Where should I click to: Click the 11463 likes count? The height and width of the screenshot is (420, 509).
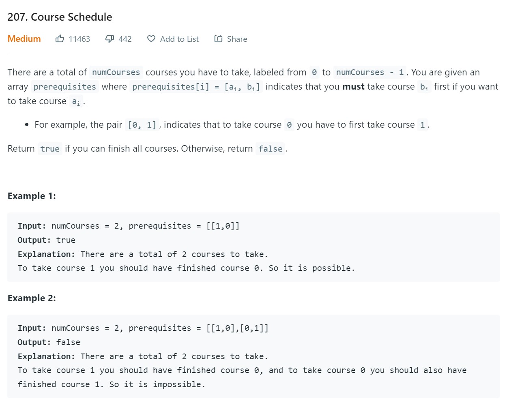point(79,39)
